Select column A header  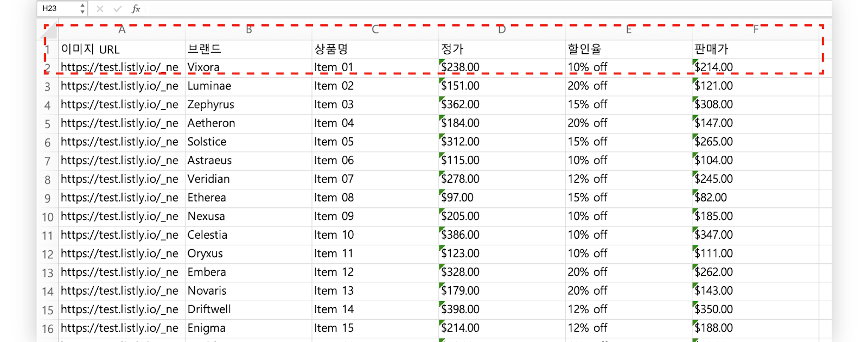click(x=122, y=30)
